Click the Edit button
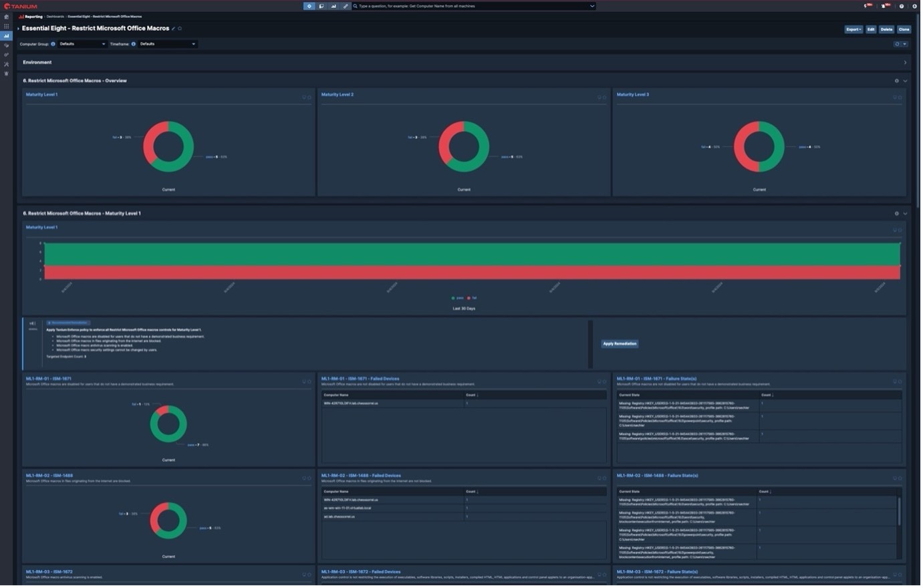 pyautogui.click(x=871, y=29)
